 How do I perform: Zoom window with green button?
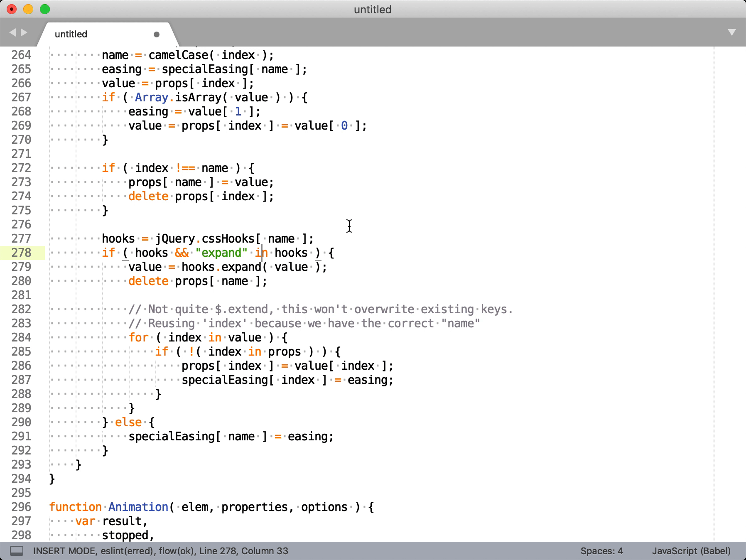pos(45,9)
